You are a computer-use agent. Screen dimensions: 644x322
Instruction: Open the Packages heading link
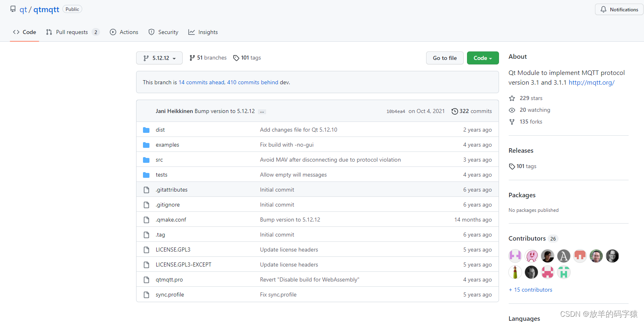tap(522, 195)
